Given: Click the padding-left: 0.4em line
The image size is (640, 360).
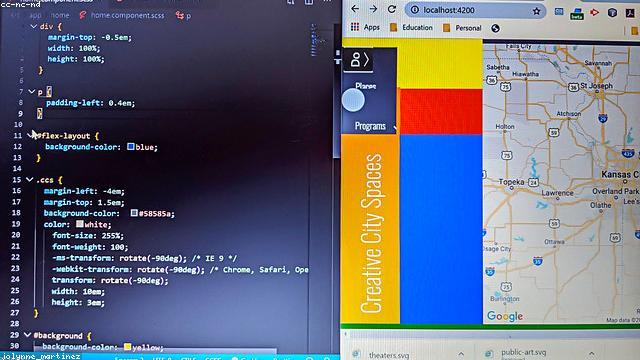Looking at the screenshot, I should coord(91,103).
